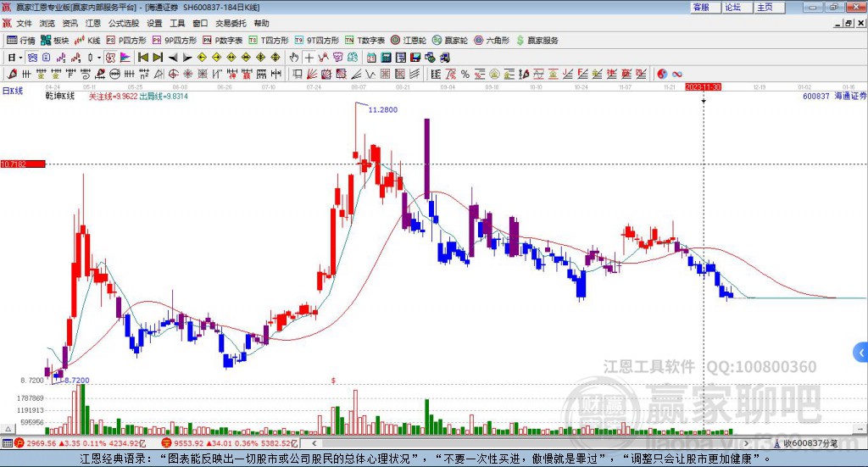Select the spiral drawing tool
Screen dimensions: 868x467
pyautogui.click(x=86, y=74)
